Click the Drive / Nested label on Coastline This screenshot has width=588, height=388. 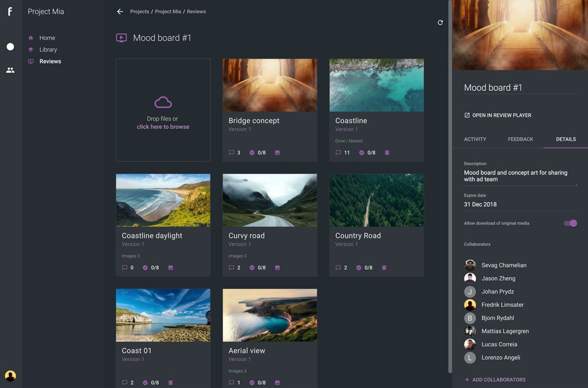coord(349,141)
